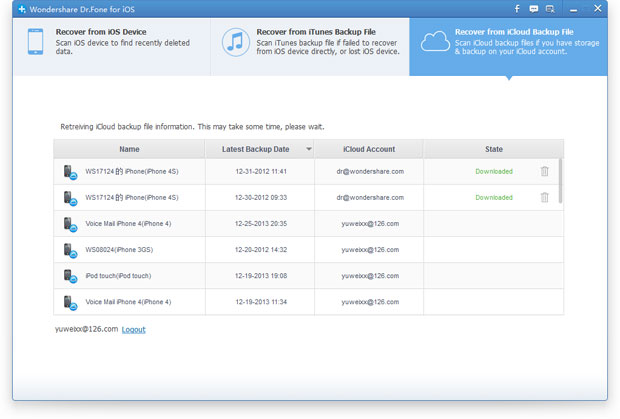This screenshot has height=419, width=620.
Task: Click device icon of 12-31-2012 11:41 backup
Action: [x=70, y=172]
